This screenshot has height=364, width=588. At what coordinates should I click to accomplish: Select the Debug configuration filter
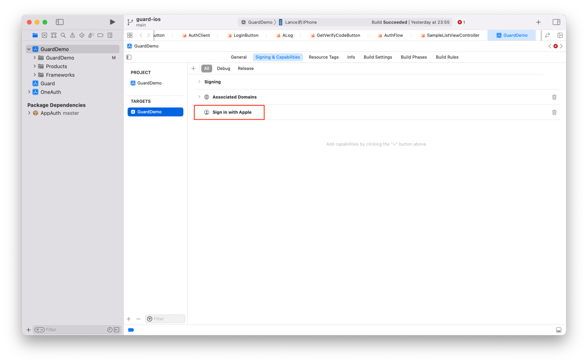223,69
